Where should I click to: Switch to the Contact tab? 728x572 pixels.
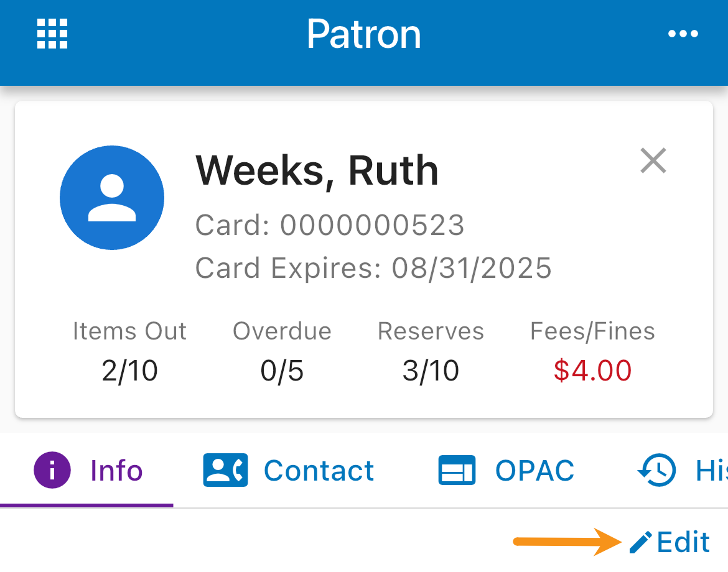(x=319, y=471)
